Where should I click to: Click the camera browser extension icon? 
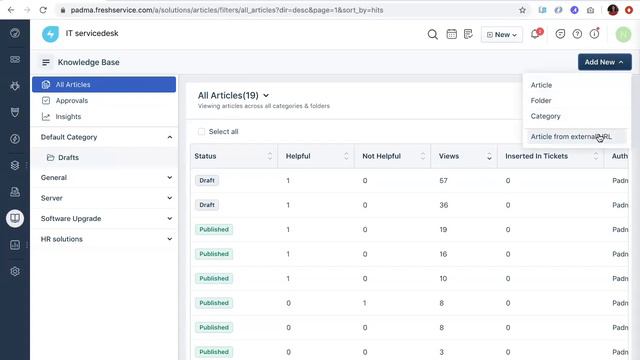590,10
